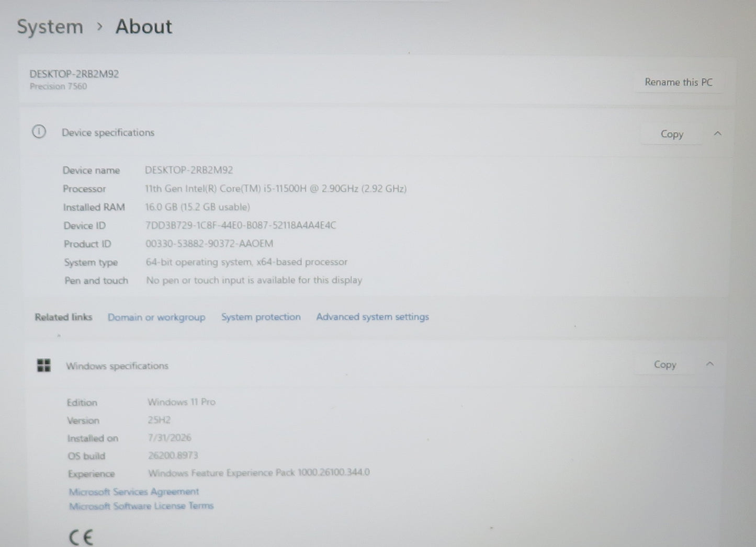Open Microsoft Services Agreement link

[134, 492]
